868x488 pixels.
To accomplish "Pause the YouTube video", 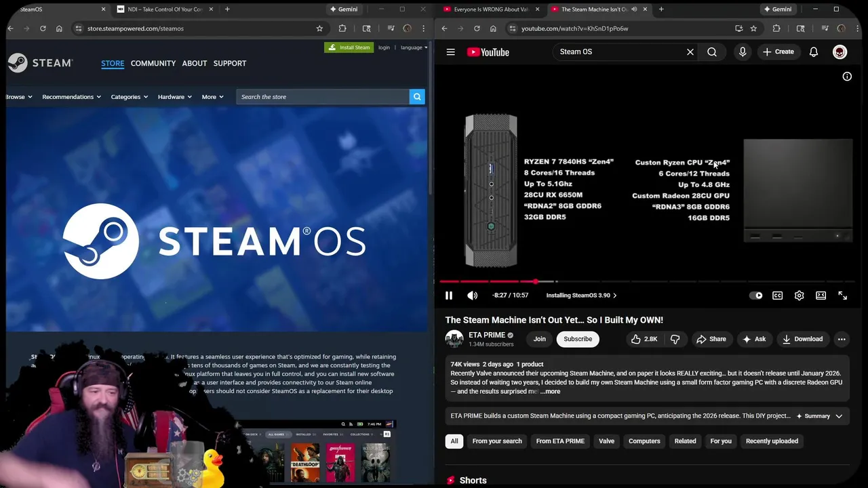I will coord(448,296).
